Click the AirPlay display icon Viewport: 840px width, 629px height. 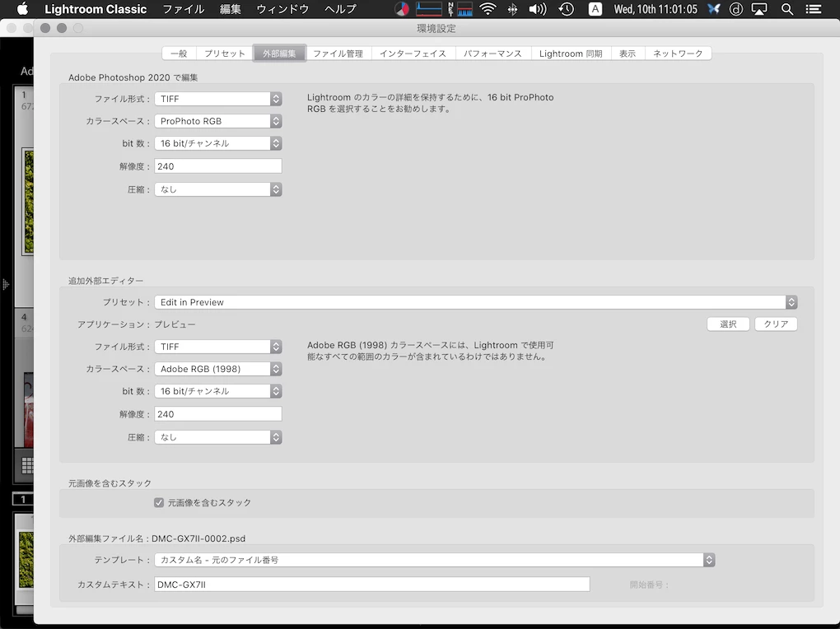(759, 9)
